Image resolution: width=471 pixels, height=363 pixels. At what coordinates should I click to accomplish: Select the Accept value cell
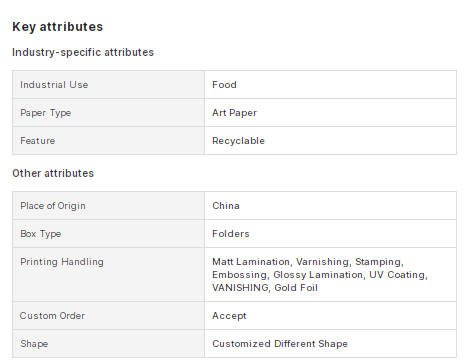tap(330, 316)
